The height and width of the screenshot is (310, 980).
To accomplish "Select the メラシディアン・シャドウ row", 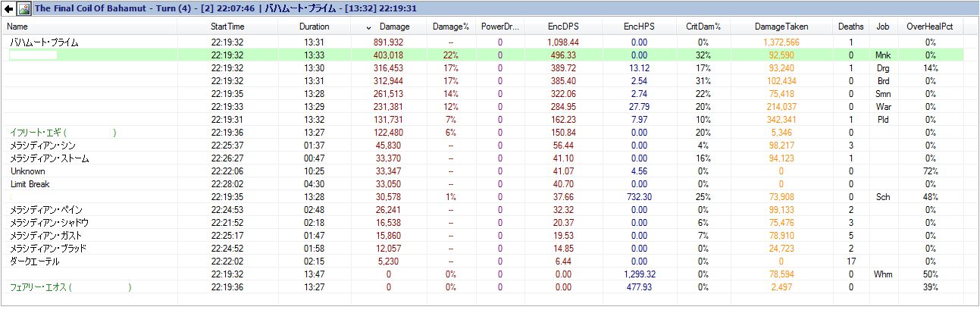I will 482,223.
